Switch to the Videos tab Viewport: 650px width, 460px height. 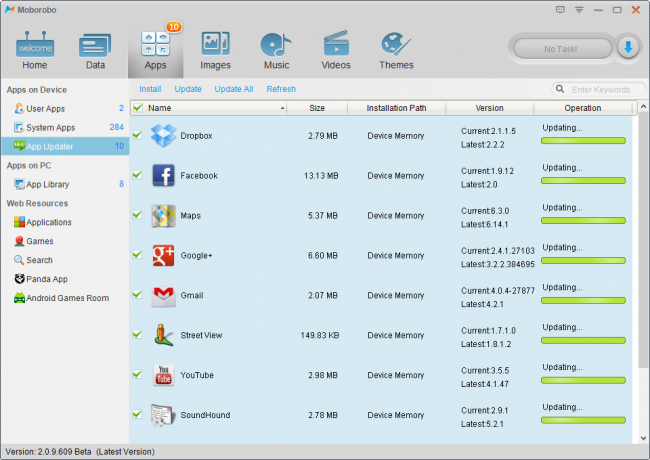336,51
